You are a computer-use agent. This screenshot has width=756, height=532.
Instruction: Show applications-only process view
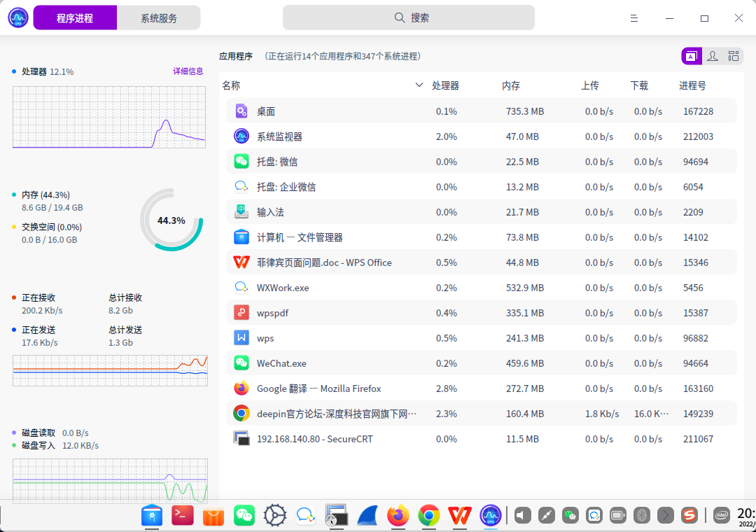point(692,57)
